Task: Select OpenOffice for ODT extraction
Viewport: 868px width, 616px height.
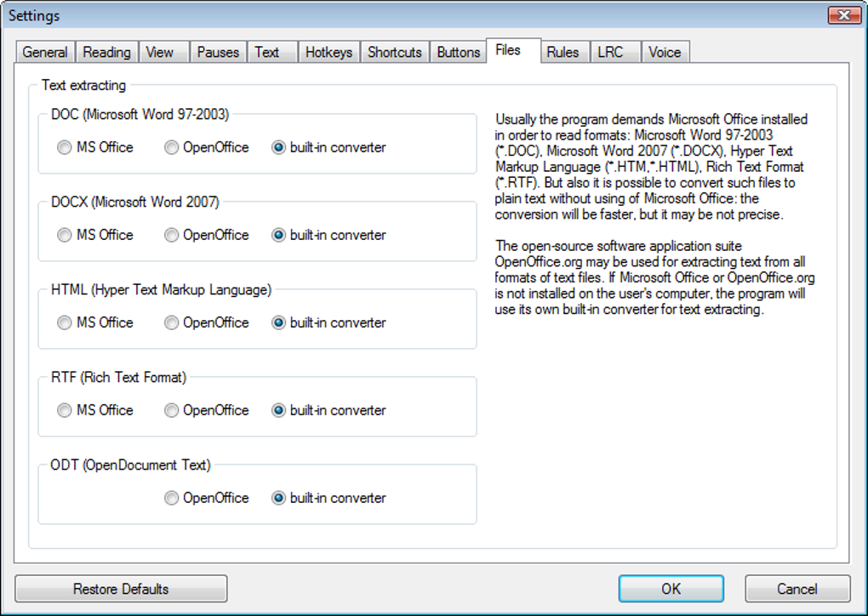Action: point(172,499)
